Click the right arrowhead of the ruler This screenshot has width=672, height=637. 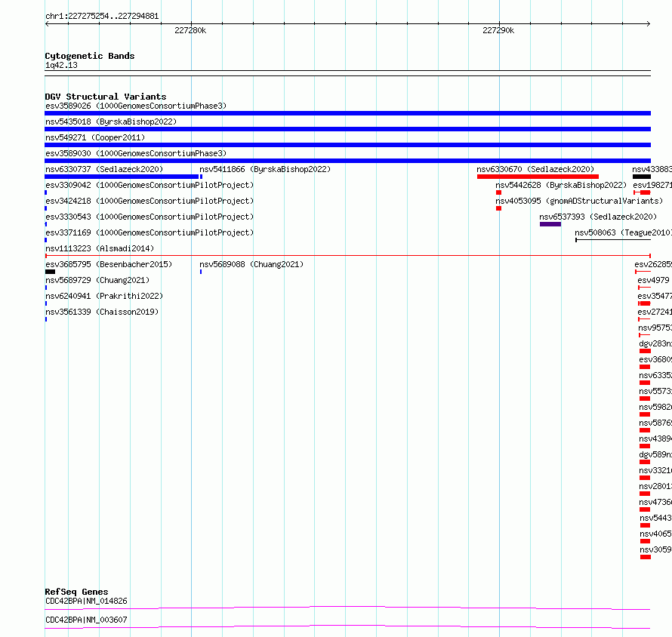[649, 24]
